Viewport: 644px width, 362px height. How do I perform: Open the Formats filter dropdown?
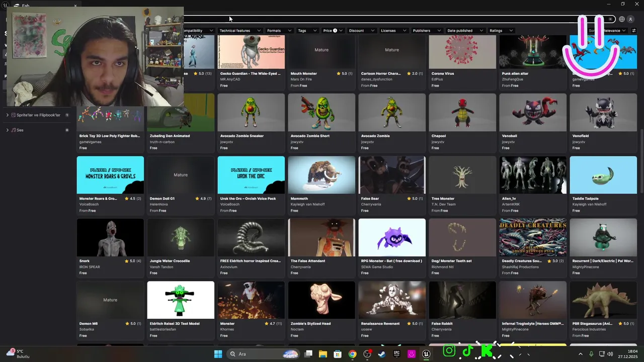[279, 31]
